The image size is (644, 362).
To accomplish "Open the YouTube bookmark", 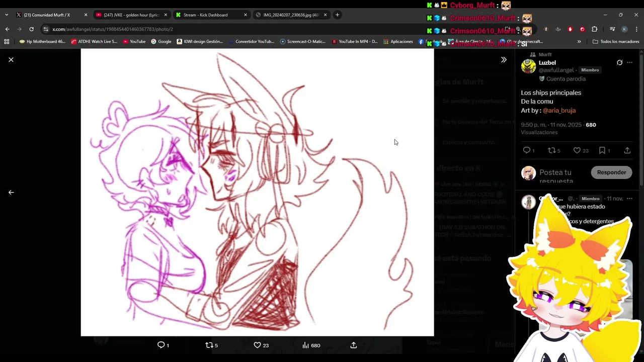I will 134,41.
